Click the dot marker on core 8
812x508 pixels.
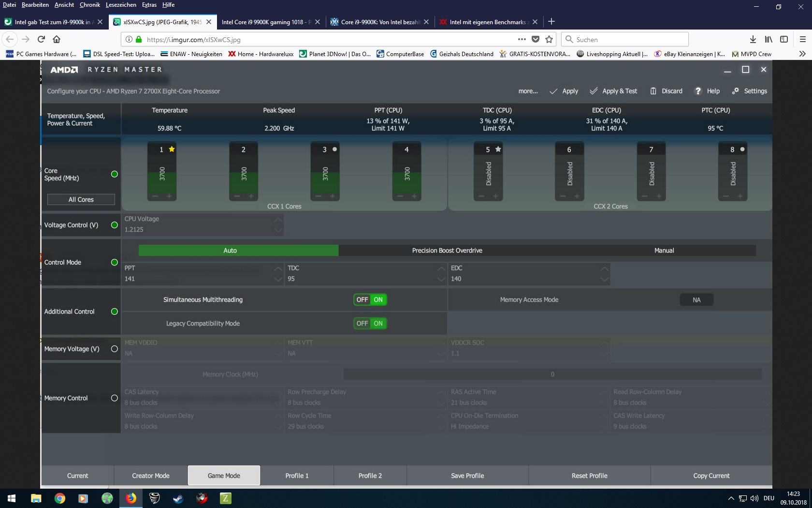click(x=742, y=149)
